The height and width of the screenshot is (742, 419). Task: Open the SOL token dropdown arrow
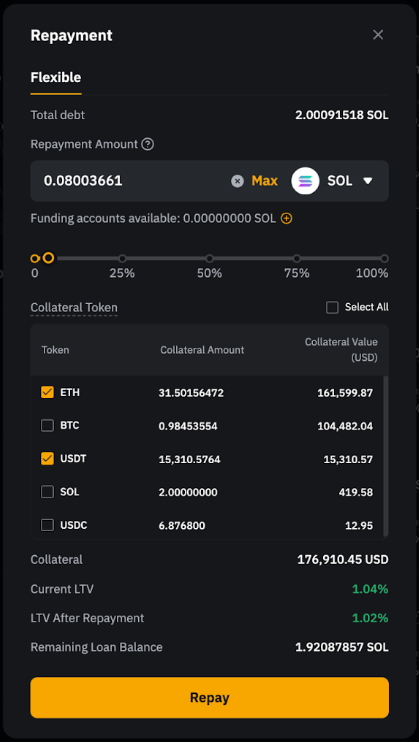(368, 181)
